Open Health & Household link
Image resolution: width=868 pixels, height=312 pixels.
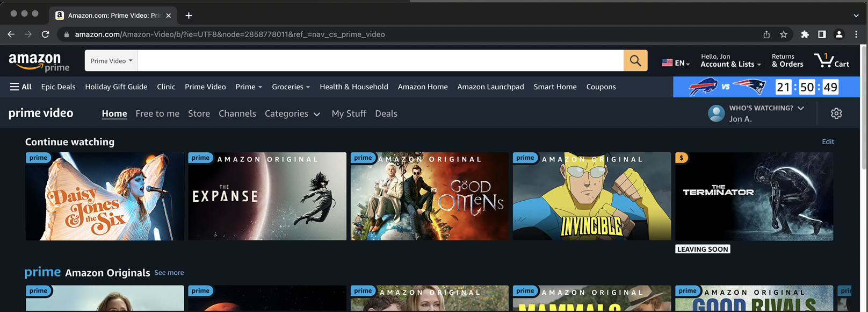(354, 87)
